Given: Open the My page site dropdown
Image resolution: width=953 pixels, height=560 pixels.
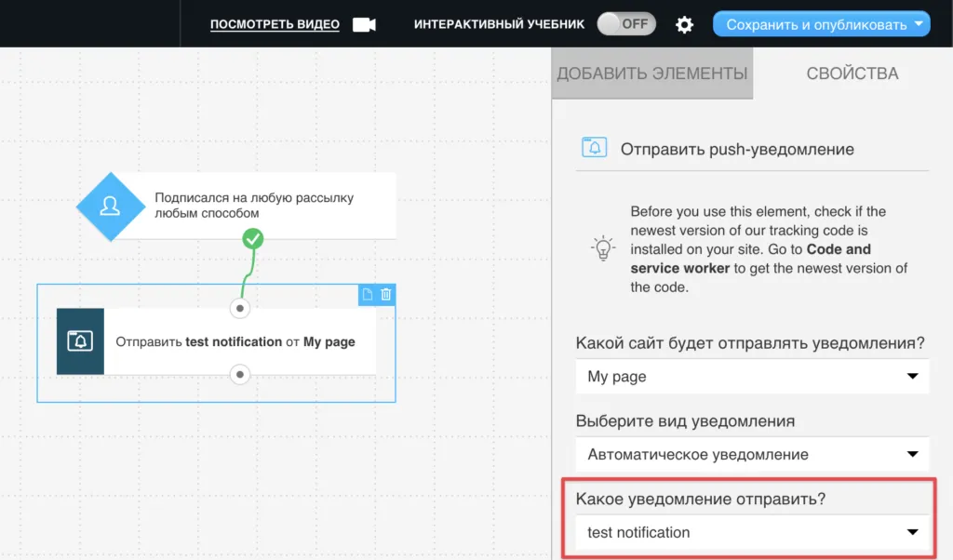Looking at the screenshot, I should [752, 377].
